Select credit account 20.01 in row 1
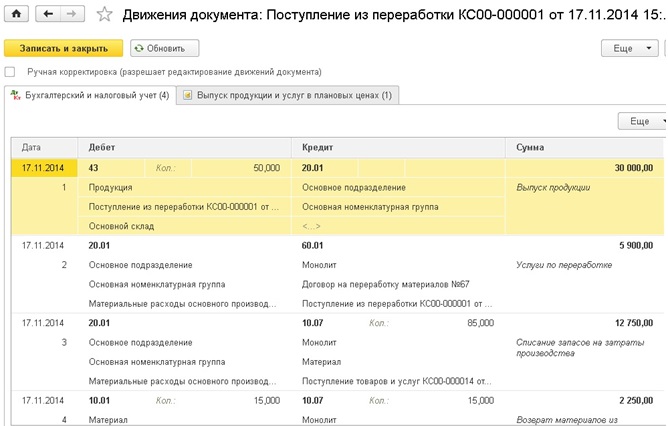Screen dimensions: 668x426 [325, 168]
